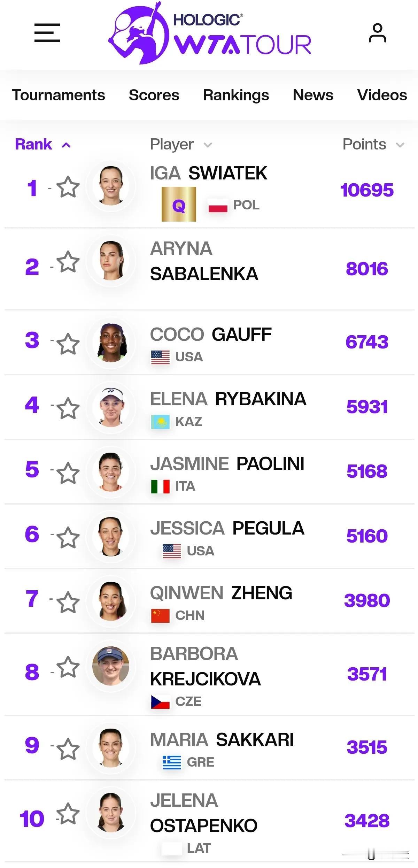418x868 pixels.
Task: Click Jasmine Paolini's 5168 points value
Action: [x=367, y=471]
